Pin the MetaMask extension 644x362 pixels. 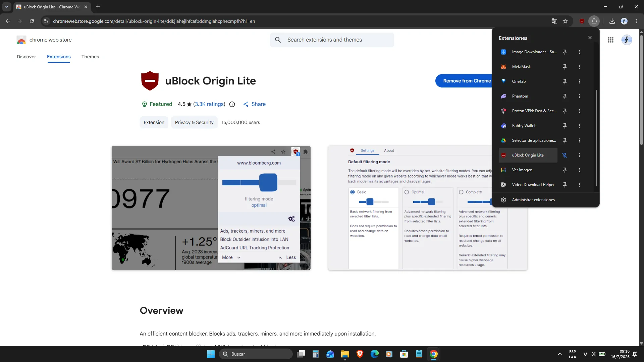pos(565,67)
